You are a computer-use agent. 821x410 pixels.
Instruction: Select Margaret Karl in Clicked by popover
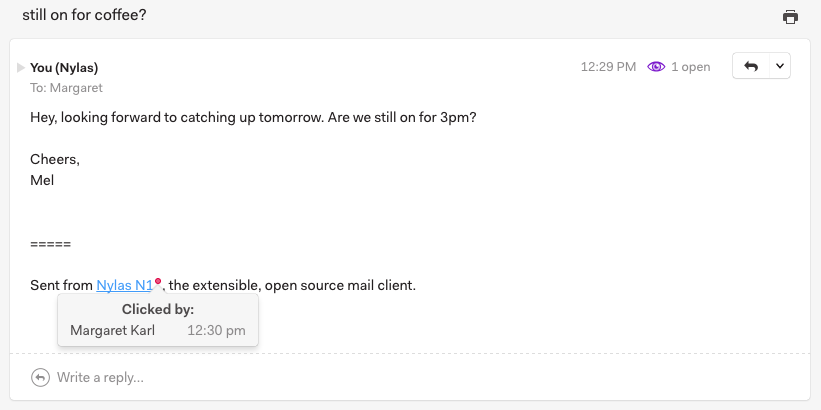113,330
